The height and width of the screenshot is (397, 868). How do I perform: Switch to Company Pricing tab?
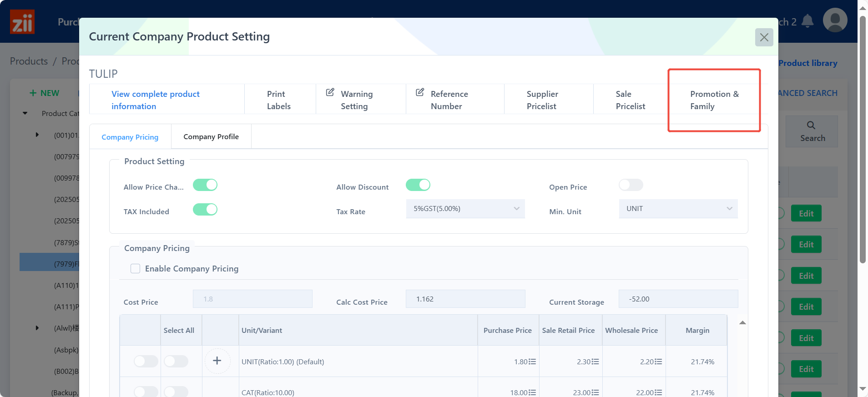130,137
